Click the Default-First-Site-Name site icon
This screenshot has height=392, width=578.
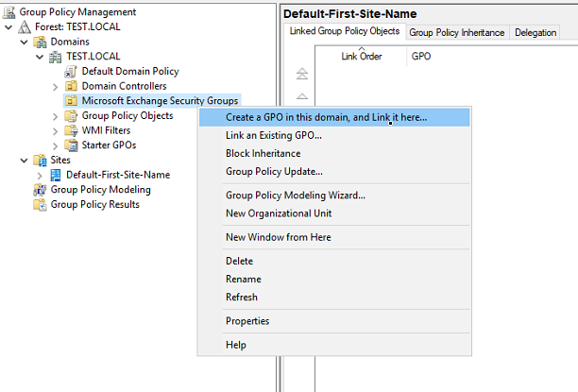pos(56,175)
